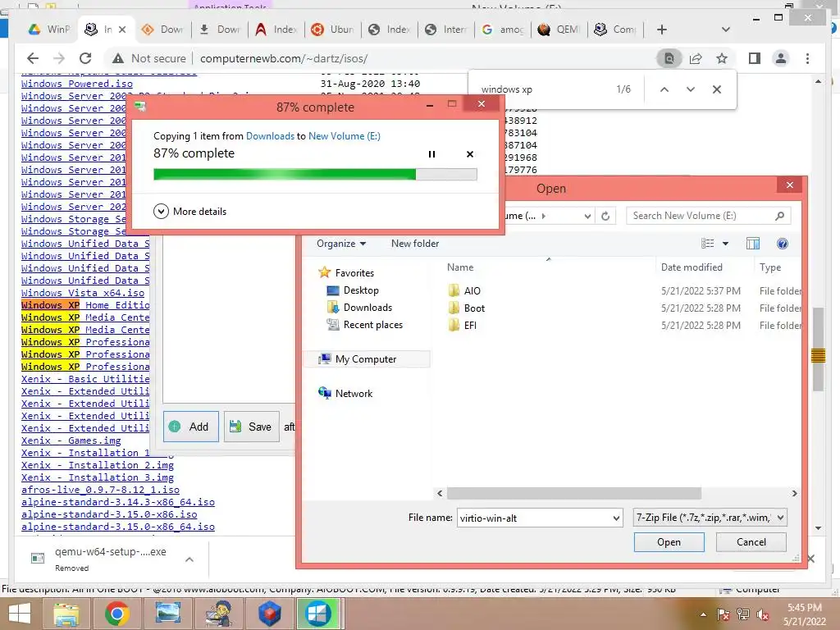
Task: Open Windows_Powered.iso link
Action: [x=76, y=84]
